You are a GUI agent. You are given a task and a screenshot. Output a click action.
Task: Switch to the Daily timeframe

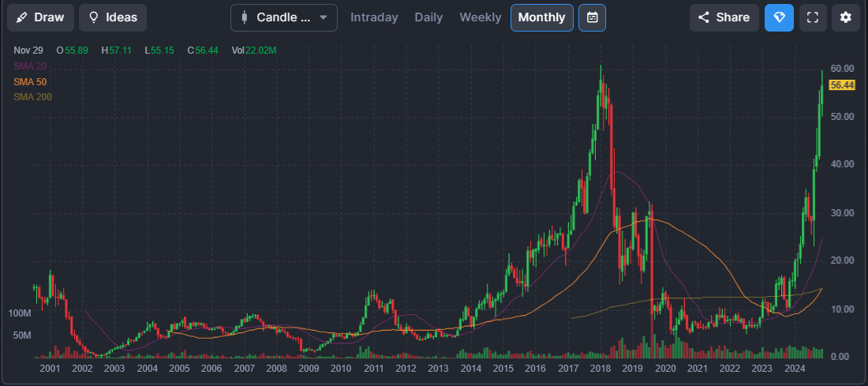[428, 17]
